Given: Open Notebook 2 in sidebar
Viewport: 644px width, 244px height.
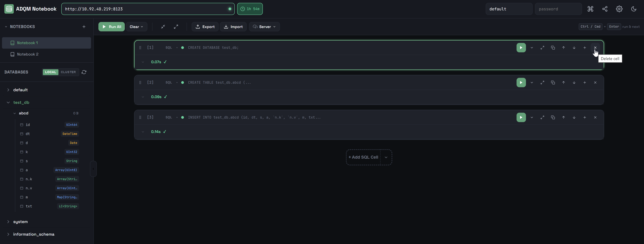Looking at the screenshot, I should coord(28,54).
